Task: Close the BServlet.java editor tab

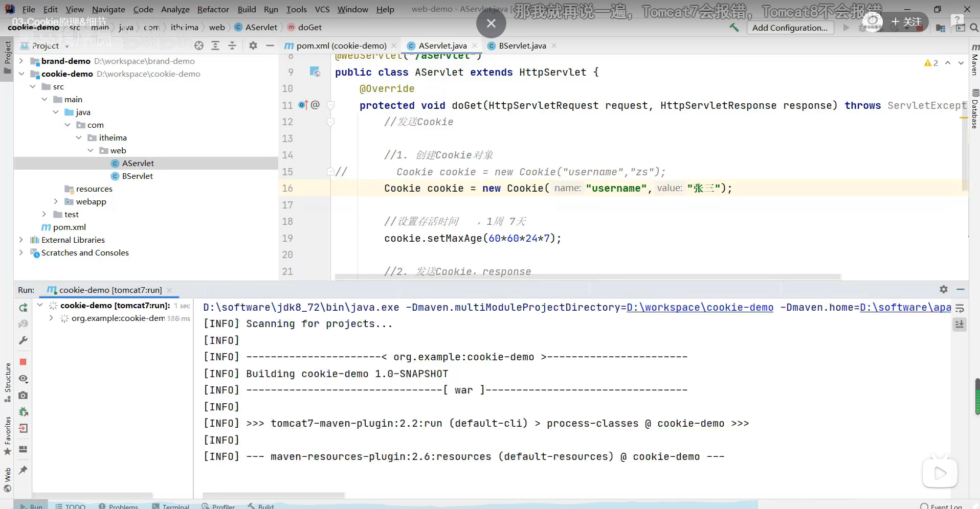Action: click(554, 45)
